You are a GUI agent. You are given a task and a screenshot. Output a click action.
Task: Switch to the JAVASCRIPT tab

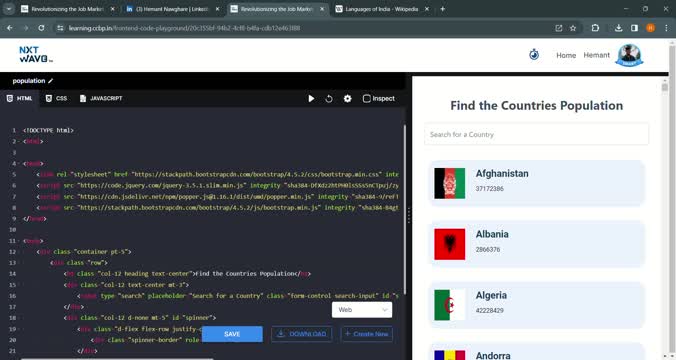tap(101, 98)
